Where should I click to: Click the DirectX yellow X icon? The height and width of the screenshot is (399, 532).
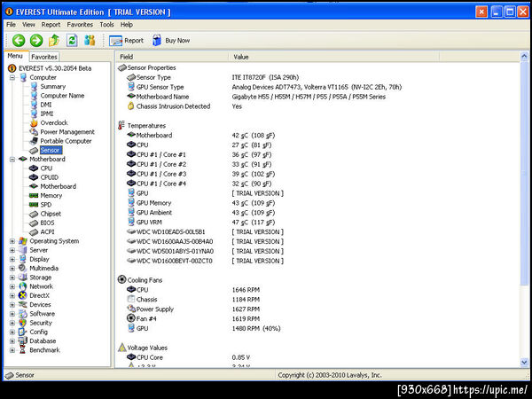(23, 296)
